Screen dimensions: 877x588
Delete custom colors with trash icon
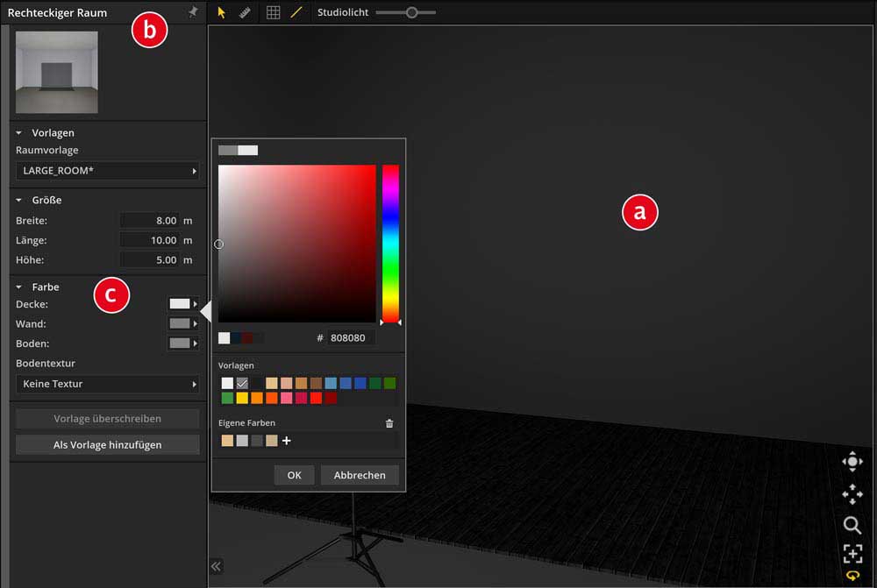(389, 423)
